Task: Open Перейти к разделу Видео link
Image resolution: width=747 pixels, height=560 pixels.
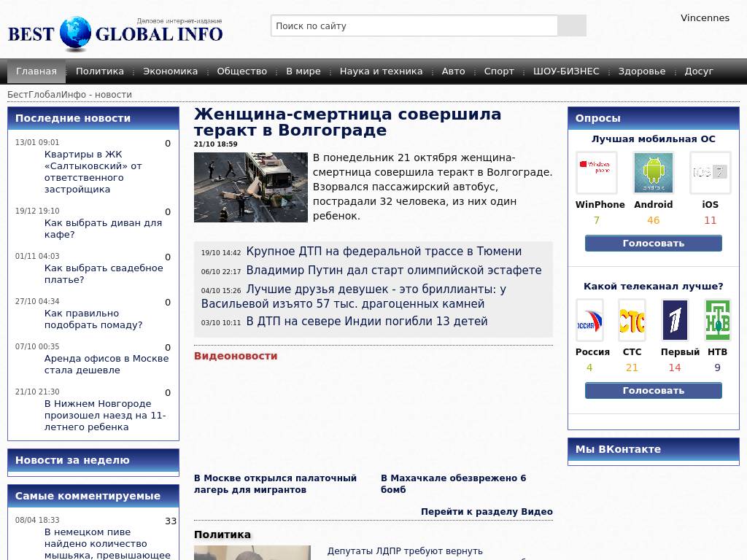Action: 487,512
